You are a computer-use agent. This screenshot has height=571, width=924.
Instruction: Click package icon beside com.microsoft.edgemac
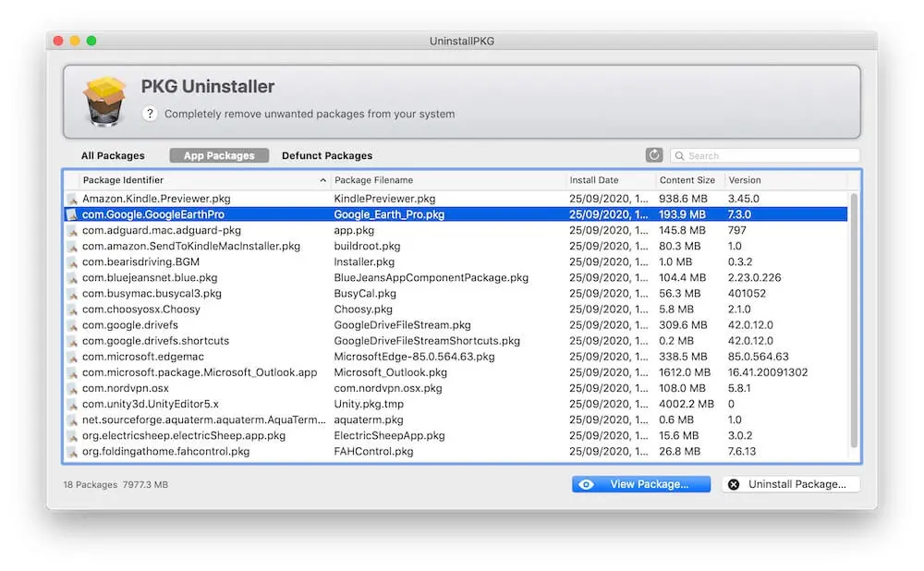pos(72,357)
